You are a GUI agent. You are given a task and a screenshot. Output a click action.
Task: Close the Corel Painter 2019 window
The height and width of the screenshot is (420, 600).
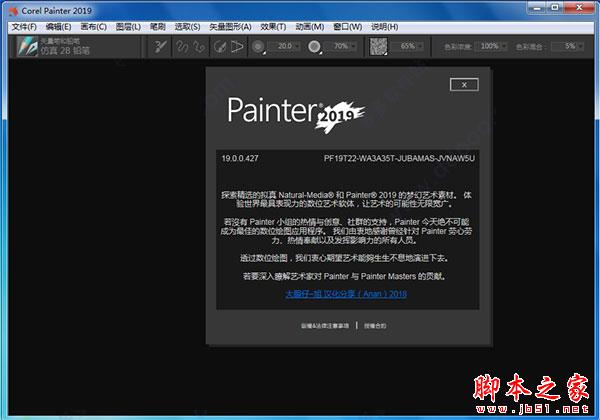tap(579, 8)
